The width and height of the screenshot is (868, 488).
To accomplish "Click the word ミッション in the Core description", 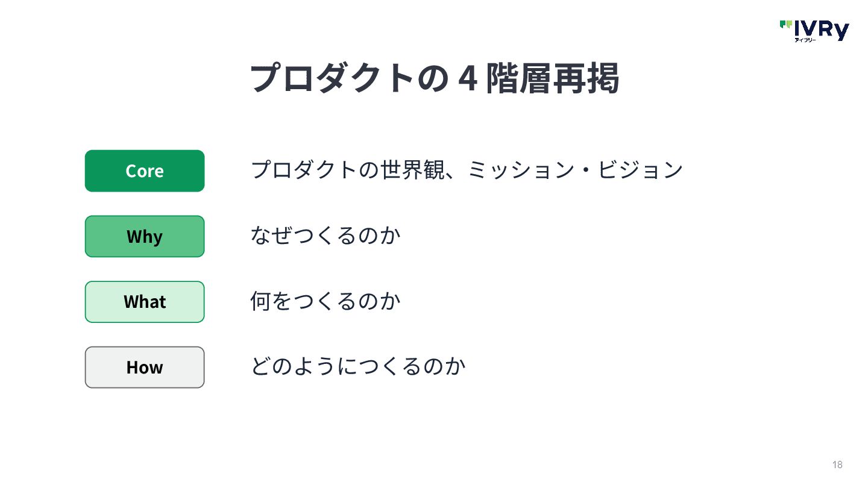I will 520,170.
